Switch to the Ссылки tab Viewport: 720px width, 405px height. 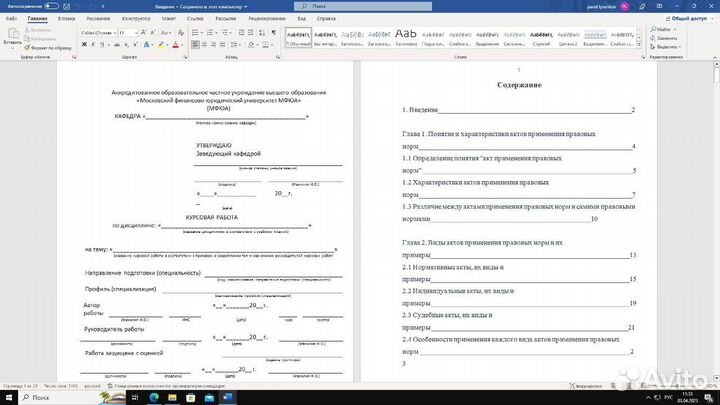pos(195,19)
